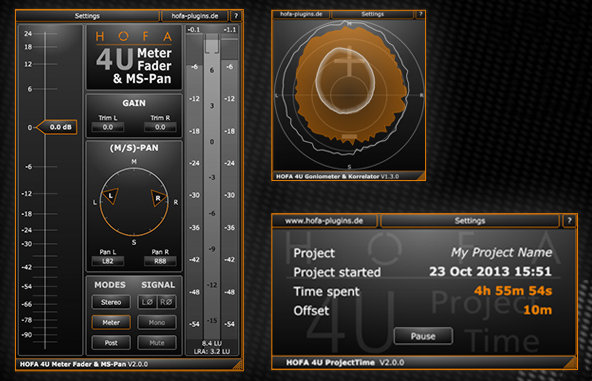
Task: Visit www.hofa-plugins.de link in ProjectTime
Action: coord(324,221)
